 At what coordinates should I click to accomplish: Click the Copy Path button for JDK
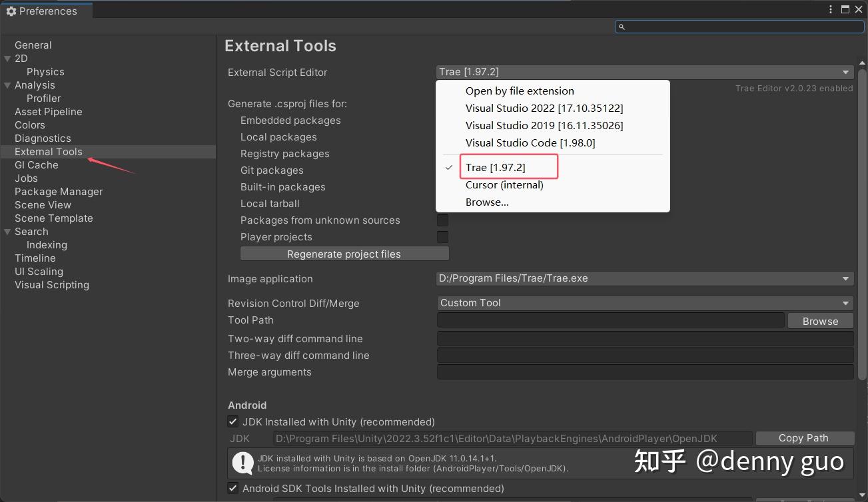[x=805, y=438]
